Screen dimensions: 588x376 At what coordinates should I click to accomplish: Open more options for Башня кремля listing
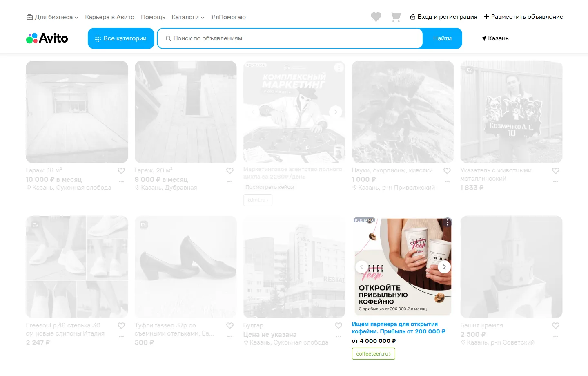[556, 336]
